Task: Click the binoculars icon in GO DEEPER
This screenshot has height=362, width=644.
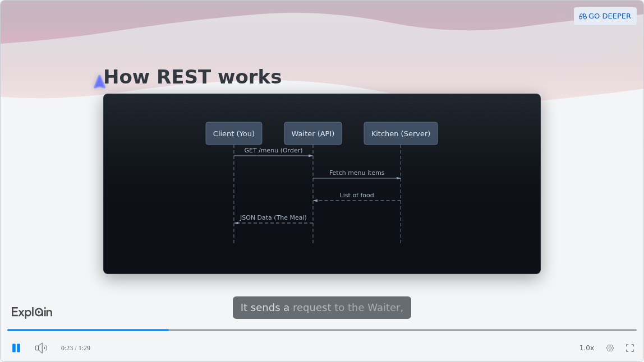Action: (583, 16)
